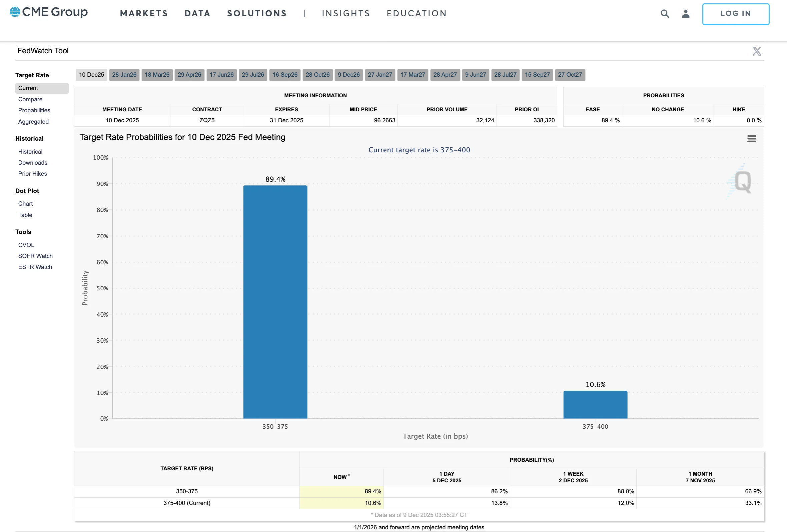This screenshot has height=532, width=787.
Task: Click the 350-375 probability bar
Action: tap(275, 301)
